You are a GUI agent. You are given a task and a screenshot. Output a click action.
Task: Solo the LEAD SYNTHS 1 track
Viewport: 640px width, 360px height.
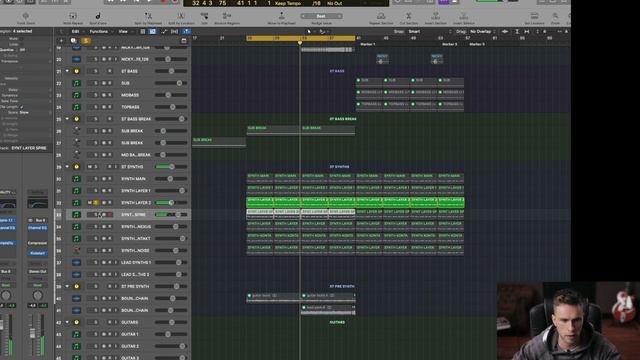pyautogui.click(x=96, y=262)
